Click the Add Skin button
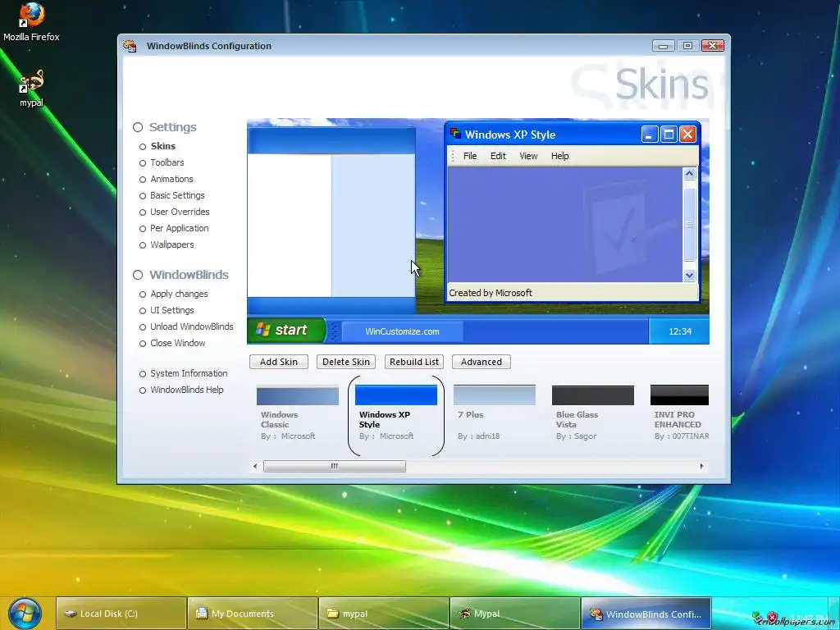840x630 pixels. click(x=279, y=362)
